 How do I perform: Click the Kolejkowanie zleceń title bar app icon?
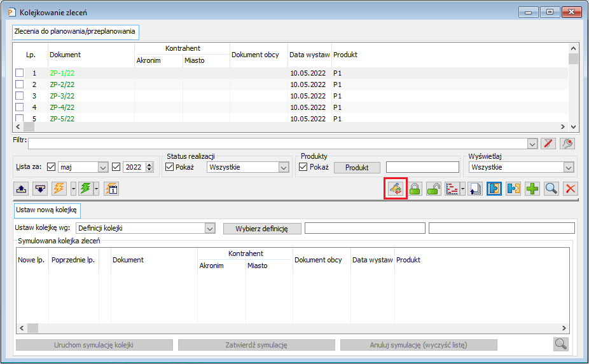[x=12, y=12]
